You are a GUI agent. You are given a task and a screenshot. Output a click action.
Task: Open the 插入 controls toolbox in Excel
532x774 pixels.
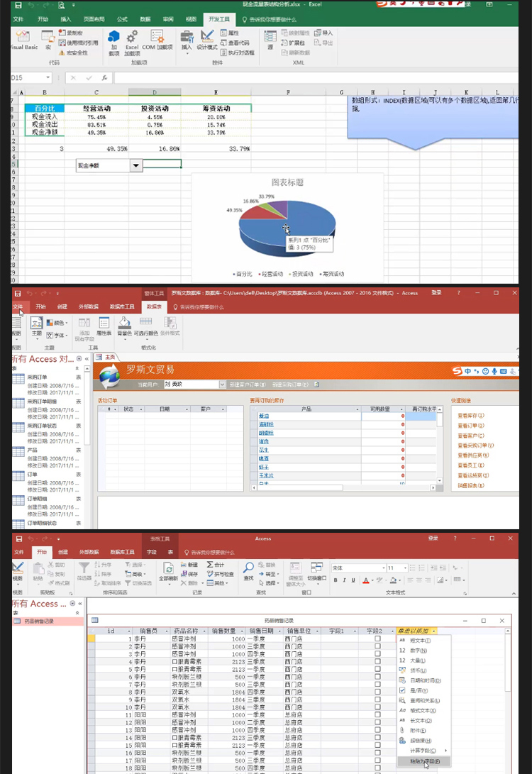[x=187, y=40]
